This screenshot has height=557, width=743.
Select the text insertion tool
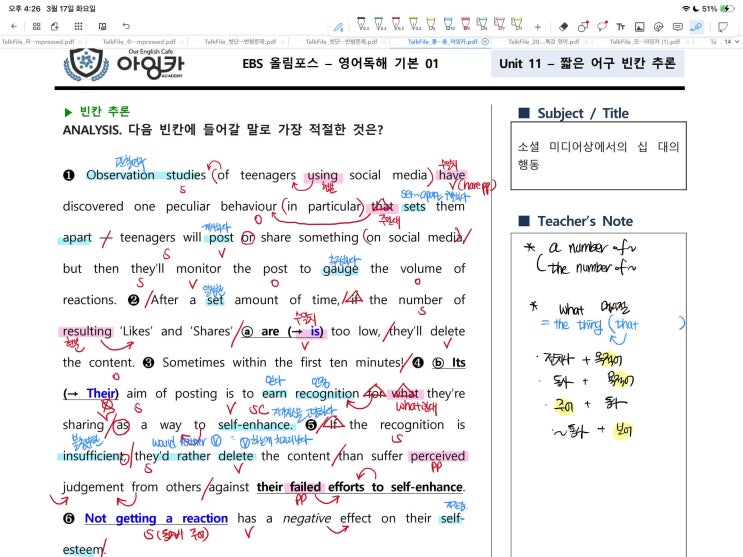[621, 26]
